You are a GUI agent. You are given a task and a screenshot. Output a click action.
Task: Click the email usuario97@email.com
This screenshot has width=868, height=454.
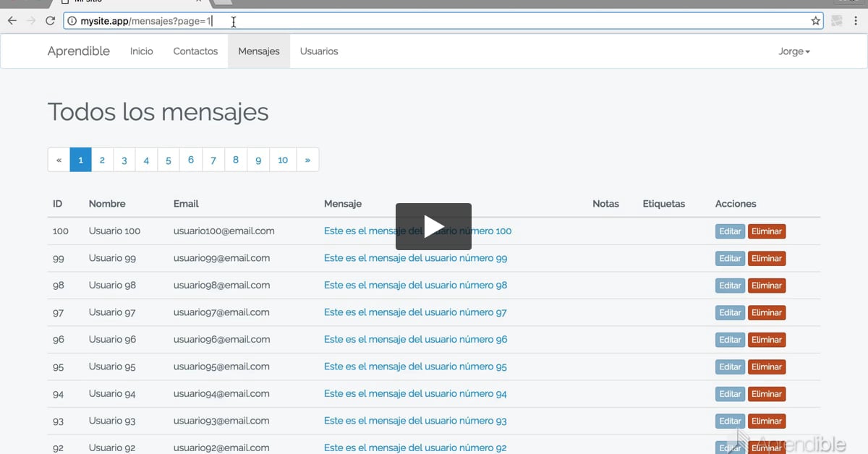click(x=221, y=312)
